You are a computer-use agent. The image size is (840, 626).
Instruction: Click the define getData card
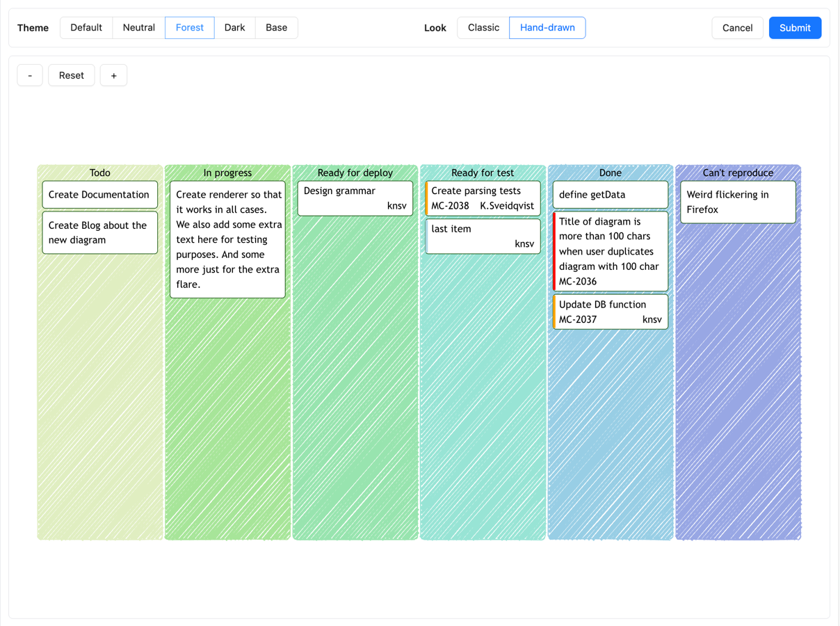tap(610, 195)
